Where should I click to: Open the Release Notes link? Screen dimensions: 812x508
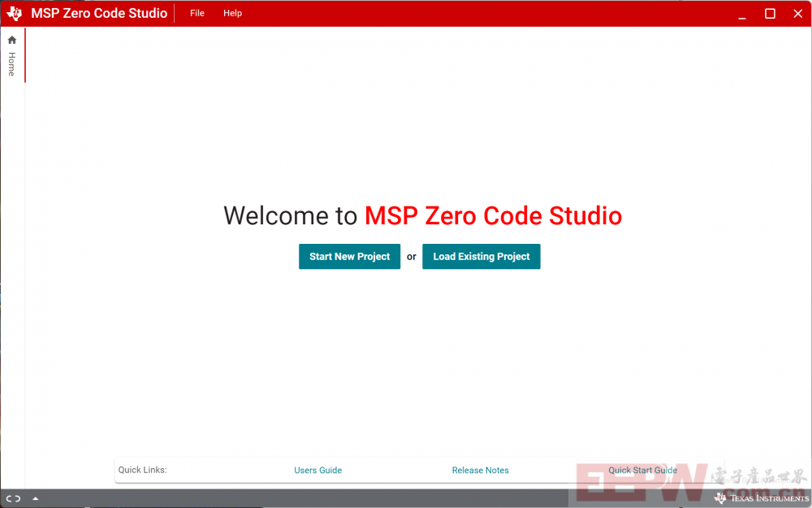tap(480, 470)
